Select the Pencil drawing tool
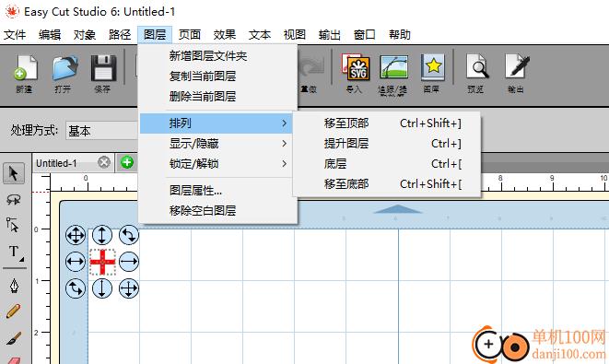 [x=14, y=311]
